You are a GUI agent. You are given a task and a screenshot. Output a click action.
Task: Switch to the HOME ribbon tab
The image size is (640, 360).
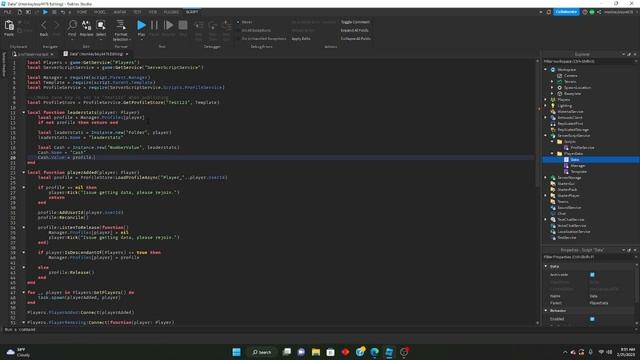click(82, 12)
